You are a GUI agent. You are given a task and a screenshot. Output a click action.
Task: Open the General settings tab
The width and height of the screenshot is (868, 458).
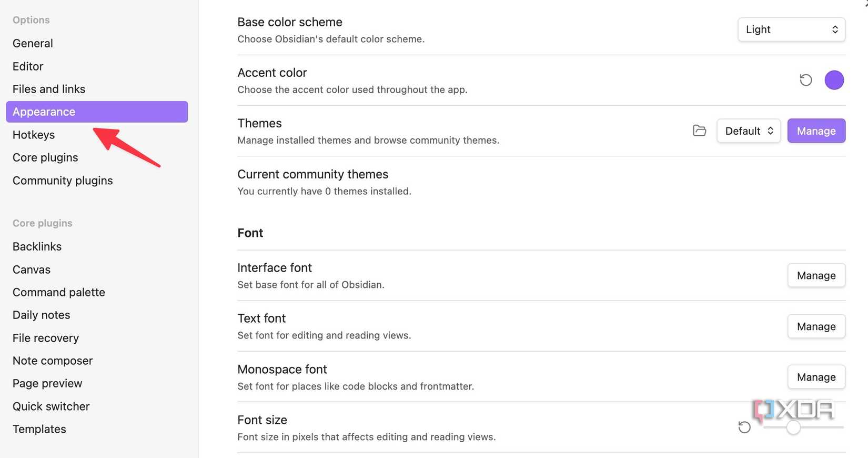pos(33,43)
